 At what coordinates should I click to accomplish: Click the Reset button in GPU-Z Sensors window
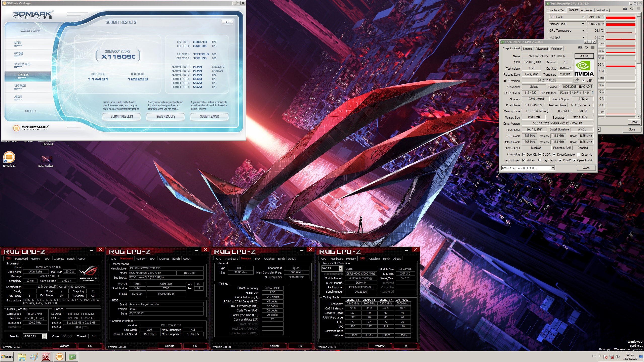634,122
